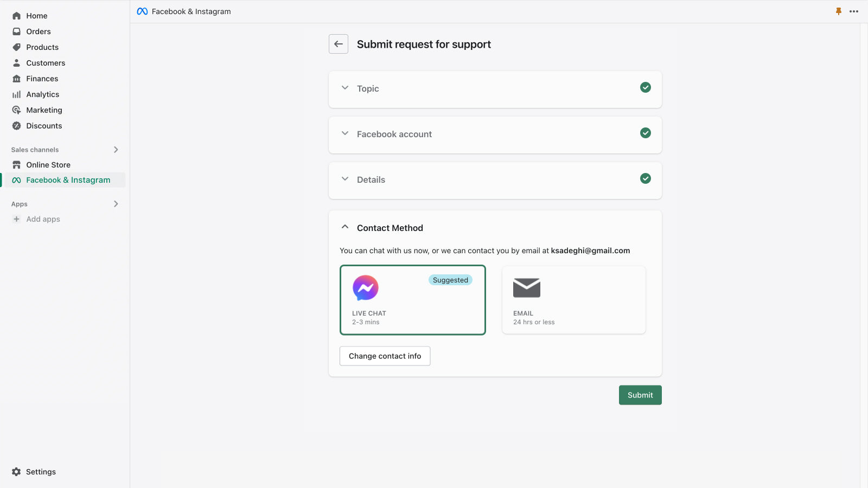Open Products from the sidebar
This screenshot has width=868, height=488.
(x=16, y=47)
